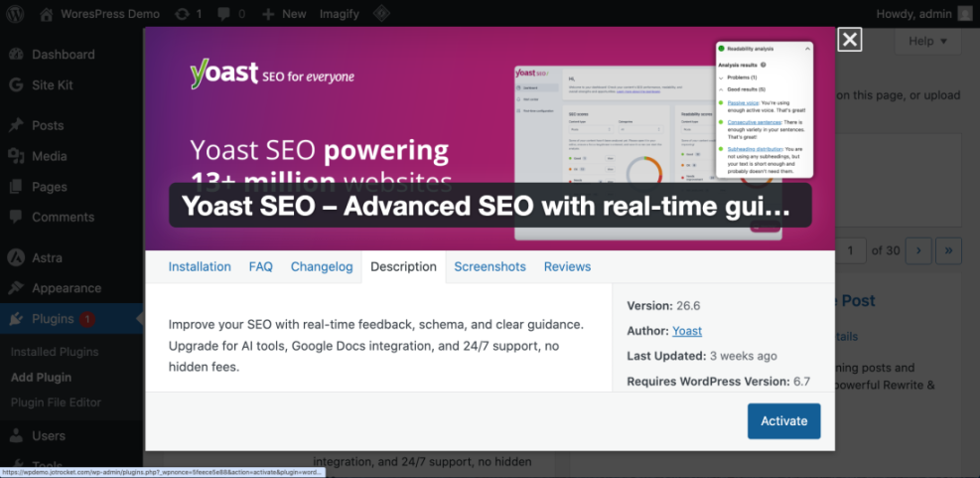980x478 pixels.
Task: Open Plugins menu in the sidebar
Action: tap(54, 319)
